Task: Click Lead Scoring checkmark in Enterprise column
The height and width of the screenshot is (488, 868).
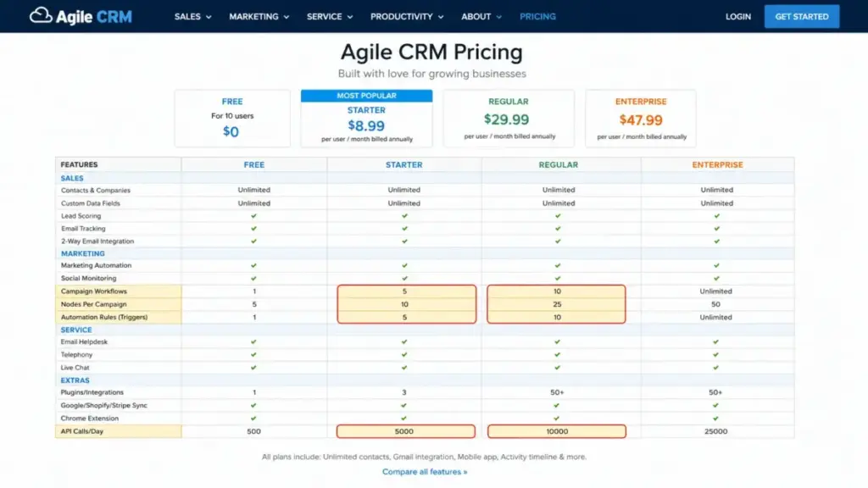Action: click(717, 216)
